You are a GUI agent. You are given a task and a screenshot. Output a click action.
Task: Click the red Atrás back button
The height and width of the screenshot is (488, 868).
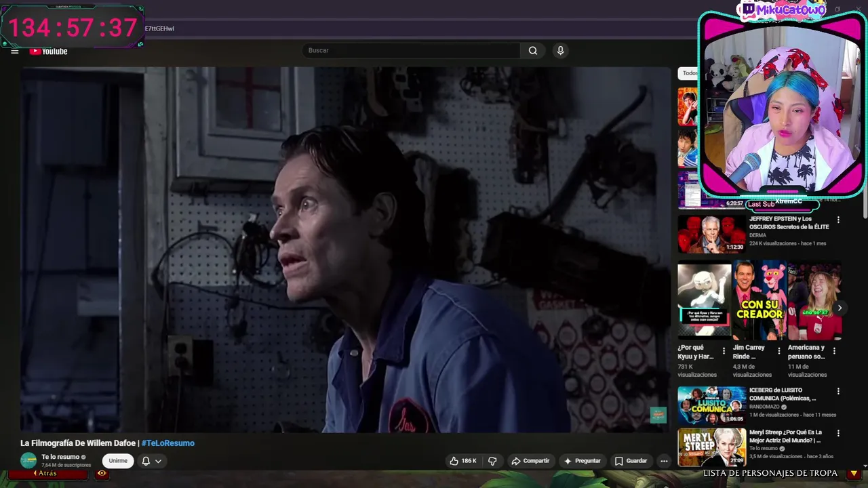tap(47, 474)
